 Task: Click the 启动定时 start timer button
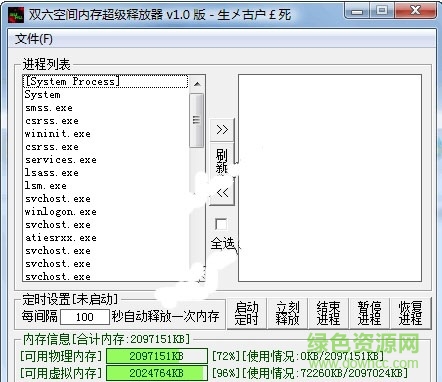point(246,313)
